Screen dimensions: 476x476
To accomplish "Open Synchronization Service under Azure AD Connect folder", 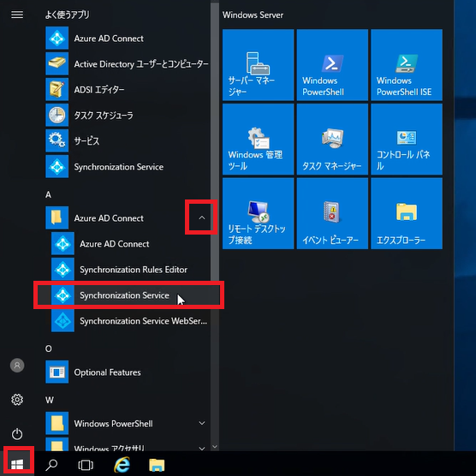I will [x=128, y=295].
